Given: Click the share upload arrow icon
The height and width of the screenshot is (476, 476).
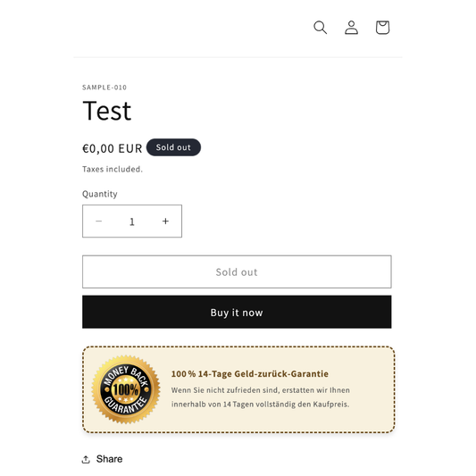Looking at the screenshot, I should (x=86, y=459).
